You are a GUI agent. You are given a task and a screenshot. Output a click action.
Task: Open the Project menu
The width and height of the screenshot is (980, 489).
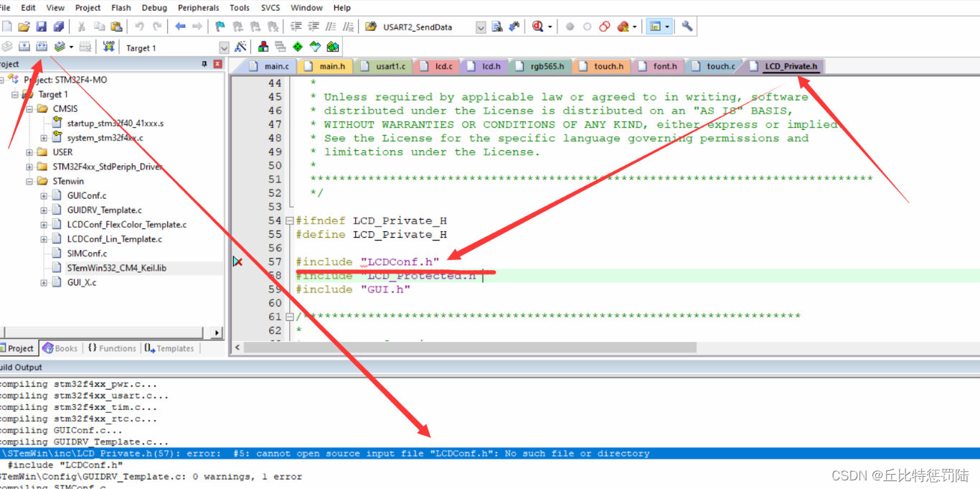pyautogui.click(x=88, y=8)
